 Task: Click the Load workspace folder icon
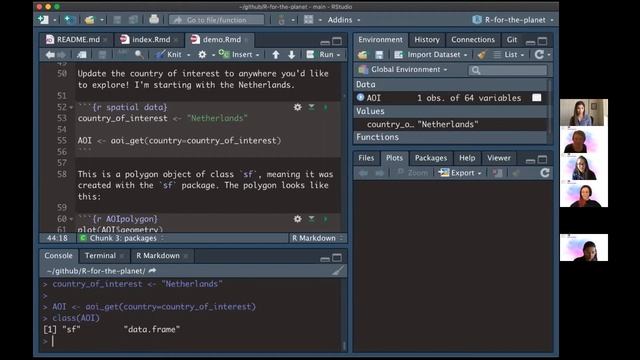click(x=362, y=55)
